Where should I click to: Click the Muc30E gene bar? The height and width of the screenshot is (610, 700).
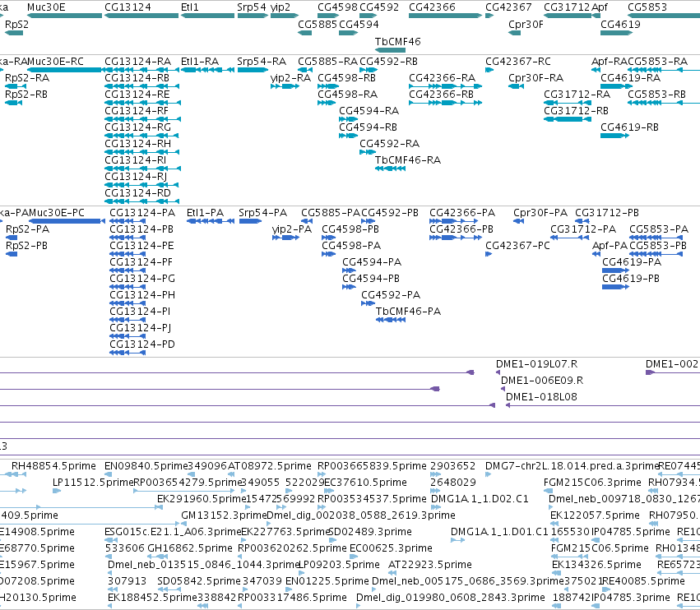point(65,16)
